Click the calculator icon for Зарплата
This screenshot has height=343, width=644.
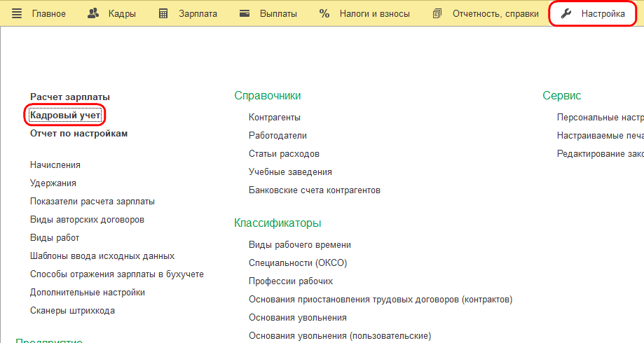[163, 13]
